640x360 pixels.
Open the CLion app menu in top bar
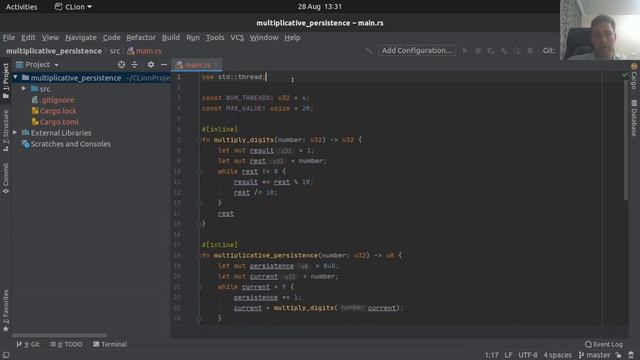point(73,7)
